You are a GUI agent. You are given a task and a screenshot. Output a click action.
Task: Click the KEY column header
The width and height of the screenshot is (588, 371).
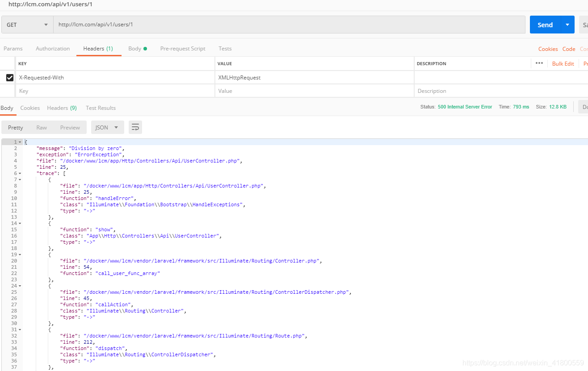[23, 64]
